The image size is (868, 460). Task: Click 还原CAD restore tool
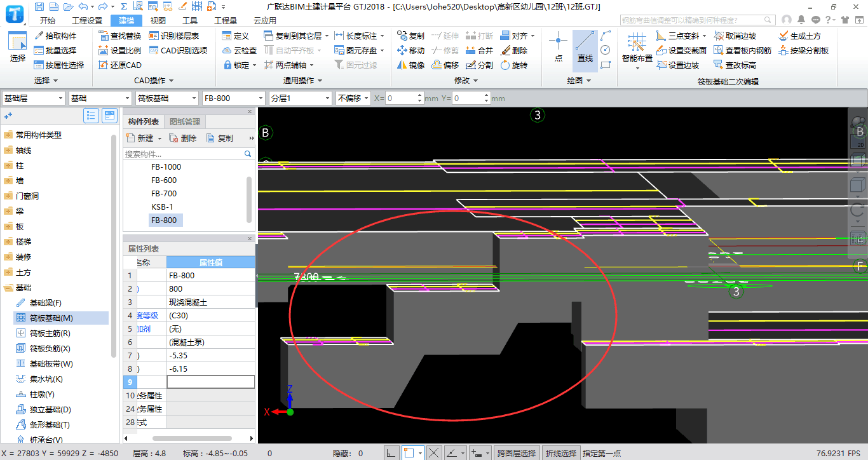click(x=120, y=65)
